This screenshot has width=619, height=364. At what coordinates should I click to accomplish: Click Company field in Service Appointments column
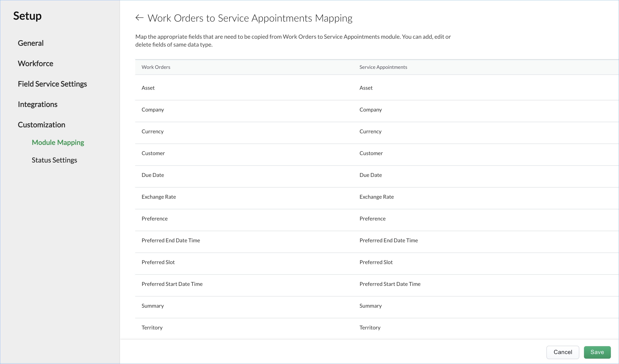[x=371, y=110]
